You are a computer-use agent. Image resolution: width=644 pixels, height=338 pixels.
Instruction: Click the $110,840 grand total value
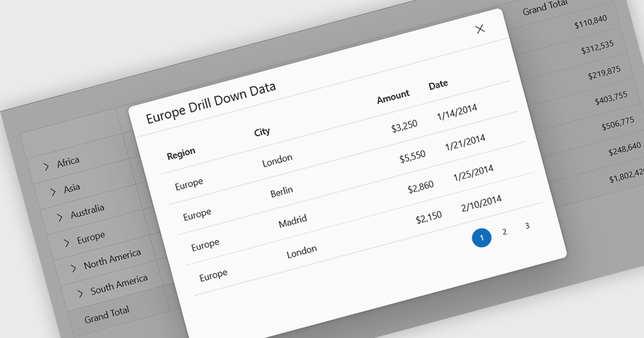590,22
